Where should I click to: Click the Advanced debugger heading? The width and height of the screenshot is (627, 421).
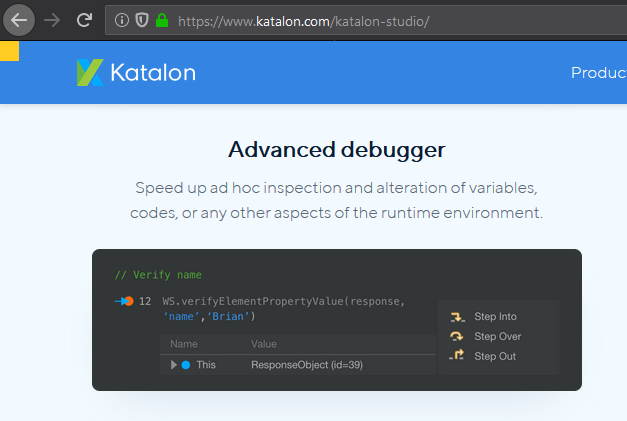[x=336, y=150]
